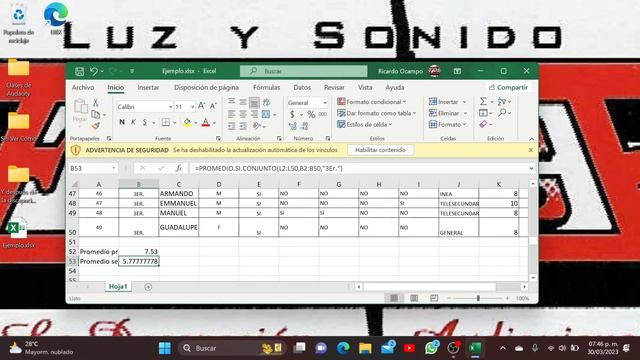Click the Clear eraser icon
This screenshot has width=640, height=360.
coord(483,124)
